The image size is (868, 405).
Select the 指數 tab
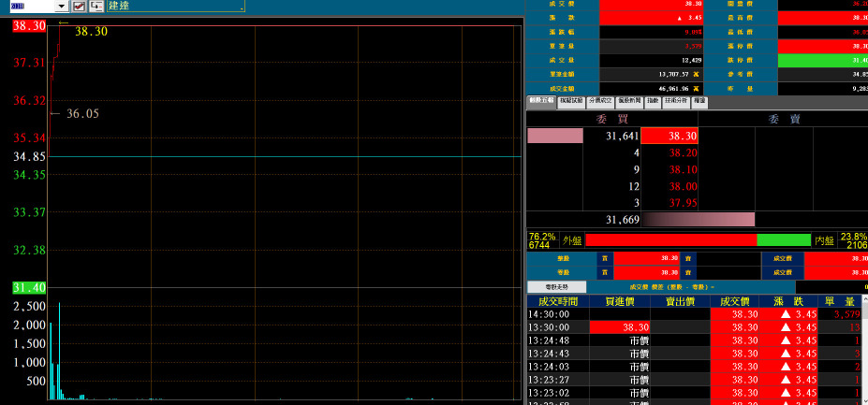(x=653, y=100)
